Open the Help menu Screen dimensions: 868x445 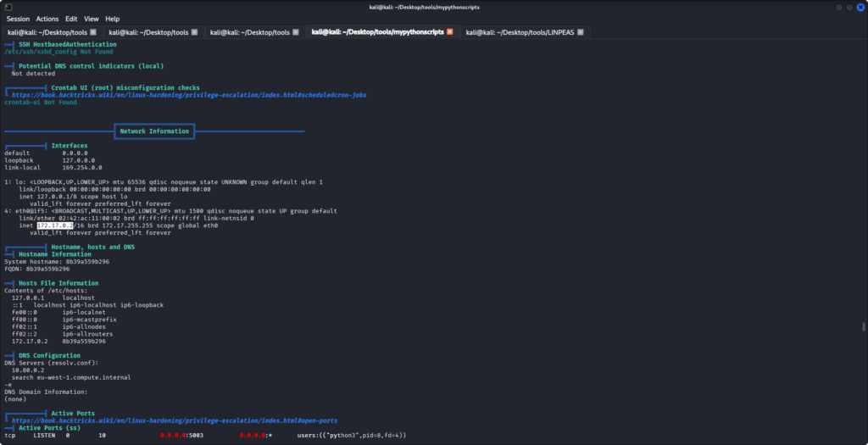(x=112, y=19)
